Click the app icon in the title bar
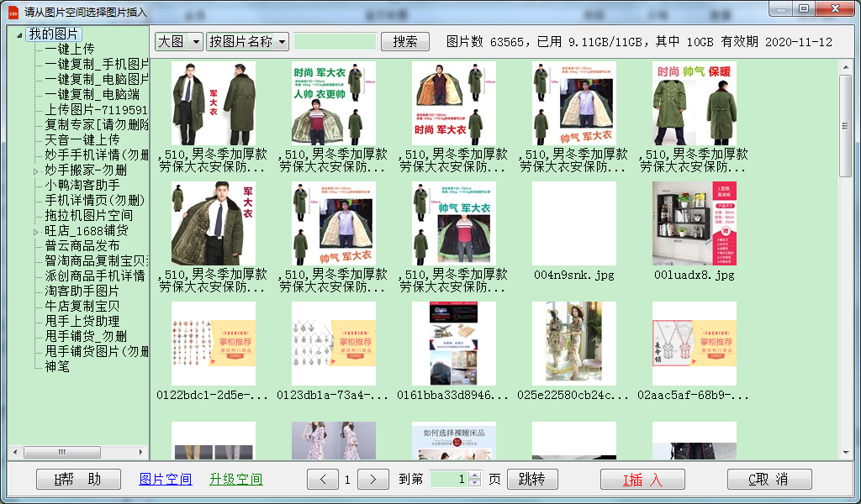The image size is (861, 504). click(13, 12)
